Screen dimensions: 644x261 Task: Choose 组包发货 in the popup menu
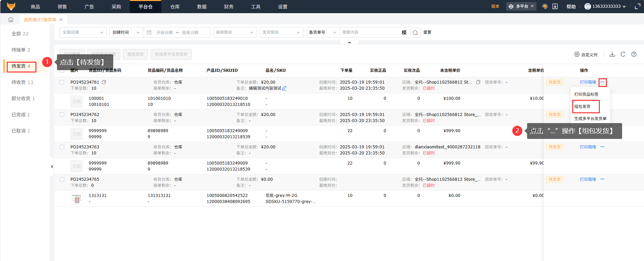[x=582, y=107]
